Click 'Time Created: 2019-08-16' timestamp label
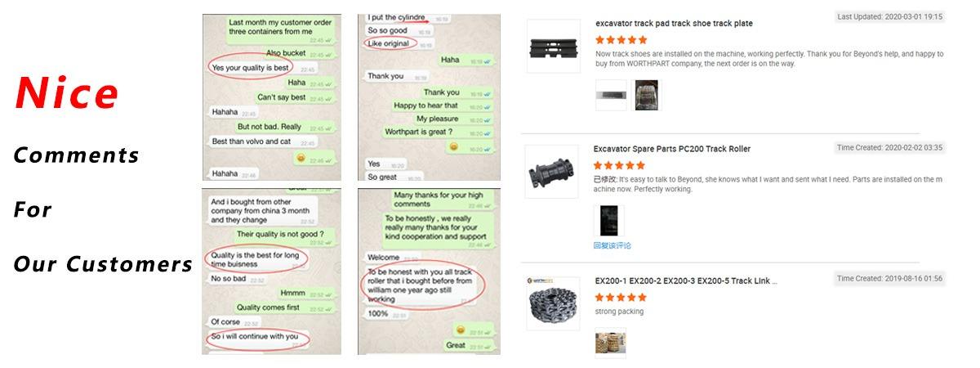Viewport: 980px width, 368px height. (x=889, y=278)
